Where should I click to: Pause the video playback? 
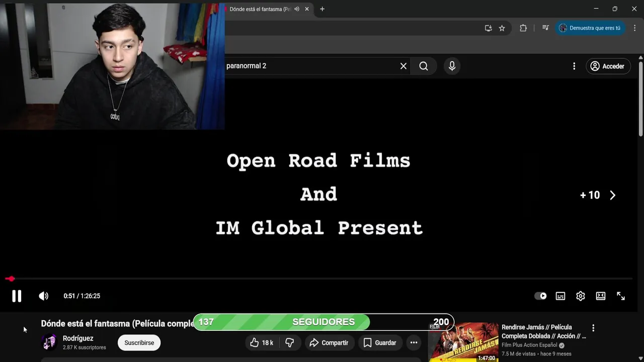(17, 296)
